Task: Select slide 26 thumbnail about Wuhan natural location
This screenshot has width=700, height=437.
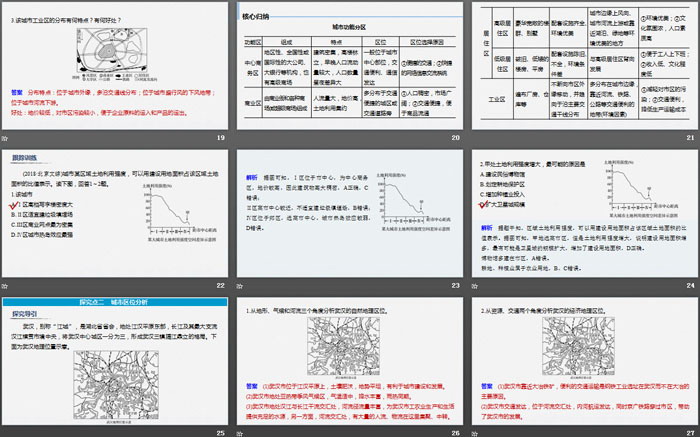Action: click(x=350, y=361)
